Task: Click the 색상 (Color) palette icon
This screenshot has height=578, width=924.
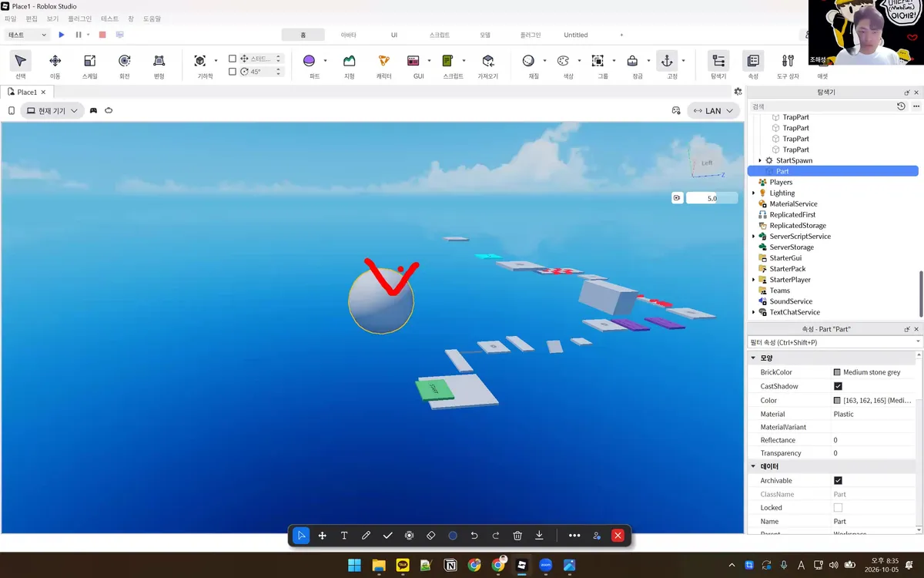Action: (563, 61)
